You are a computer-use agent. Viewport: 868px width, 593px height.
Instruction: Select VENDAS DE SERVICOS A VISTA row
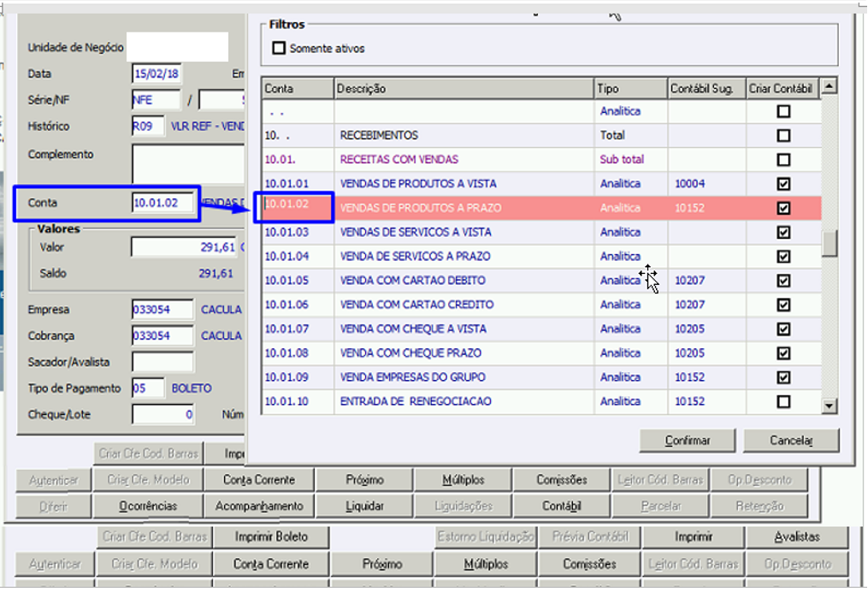(541, 232)
